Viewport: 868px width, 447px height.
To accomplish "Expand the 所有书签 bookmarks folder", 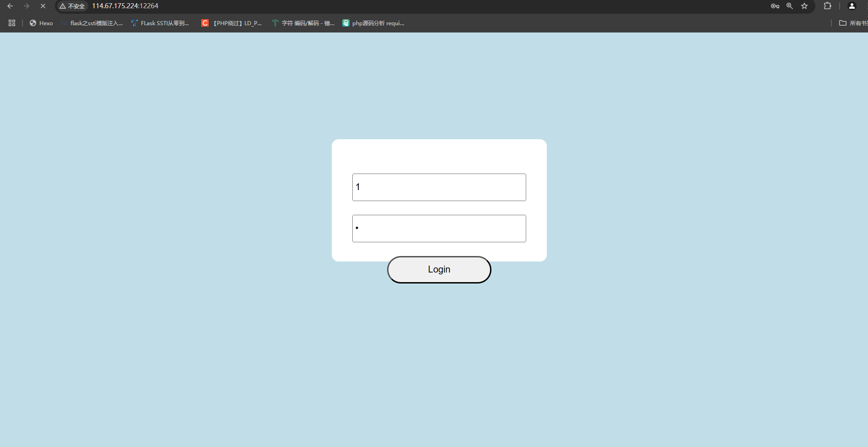I will tap(853, 23).
